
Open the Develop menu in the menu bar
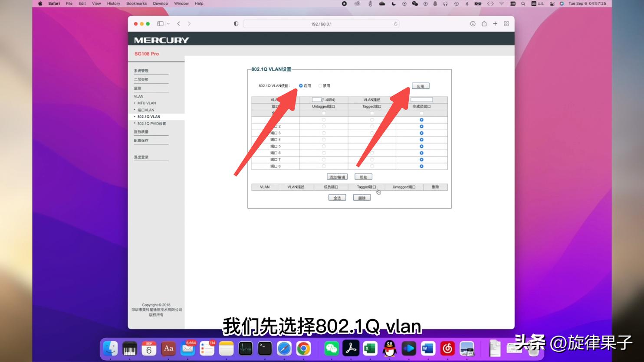[x=160, y=3]
